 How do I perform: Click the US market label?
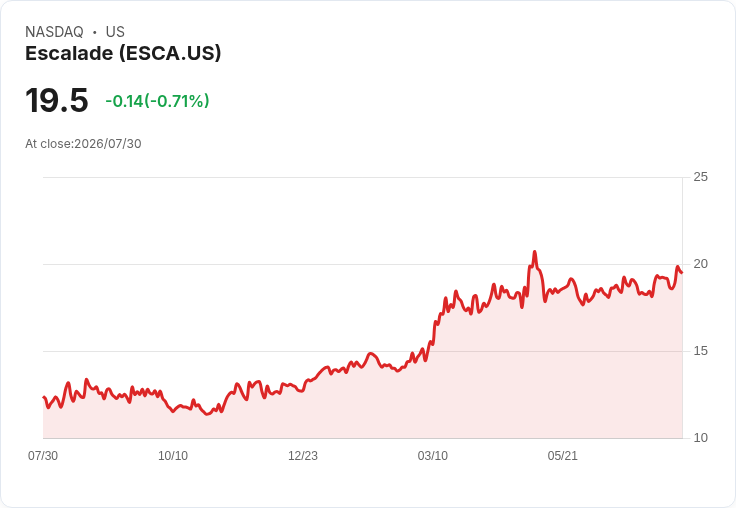pos(115,32)
